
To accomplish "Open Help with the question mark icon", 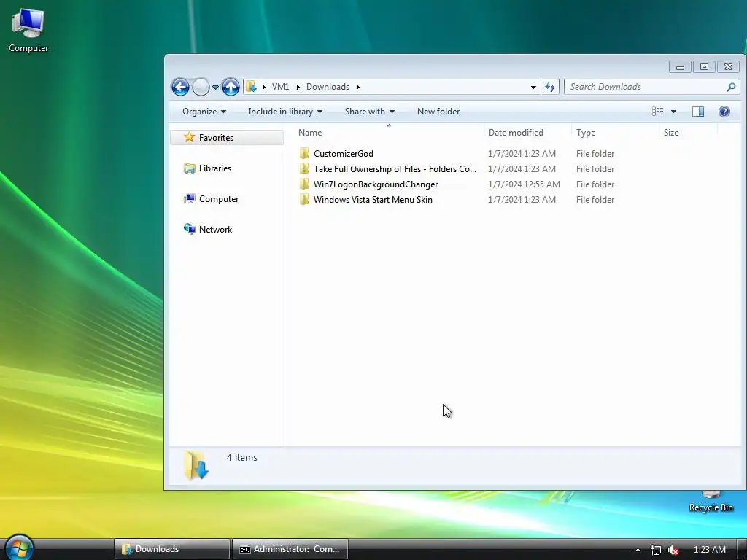I will pyautogui.click(x=724, y=112).
